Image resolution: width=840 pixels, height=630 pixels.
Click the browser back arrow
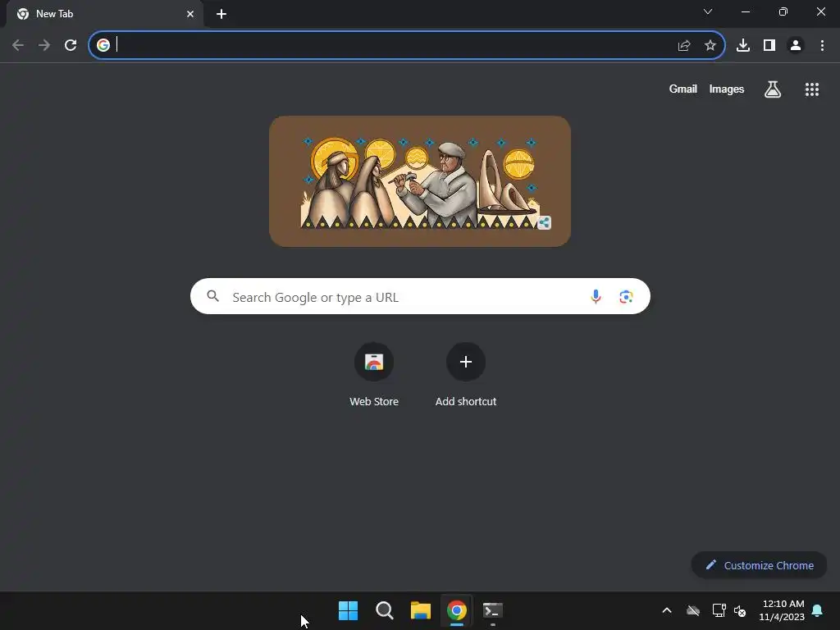[18, 45]
